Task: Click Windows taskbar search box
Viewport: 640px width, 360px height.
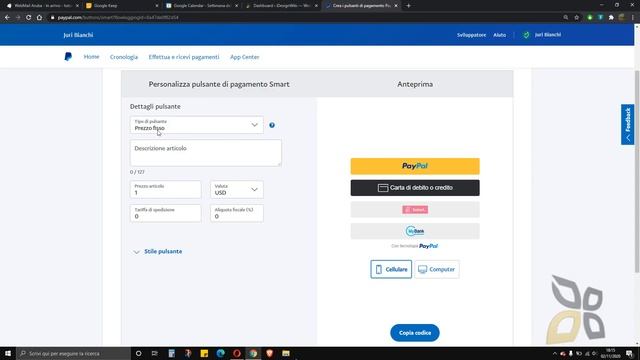Action: (x=73, y=353)
